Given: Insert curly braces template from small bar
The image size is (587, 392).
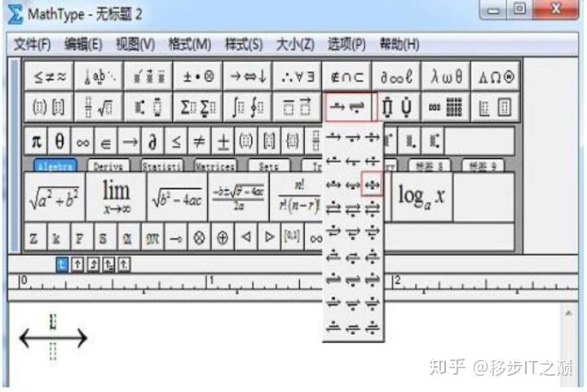Looking at the screenshot, I should 293,141.
